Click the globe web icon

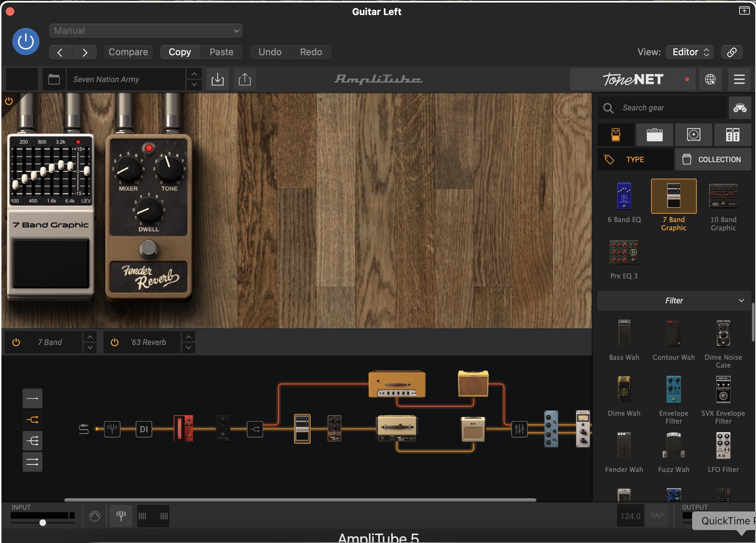click(710, 79)
